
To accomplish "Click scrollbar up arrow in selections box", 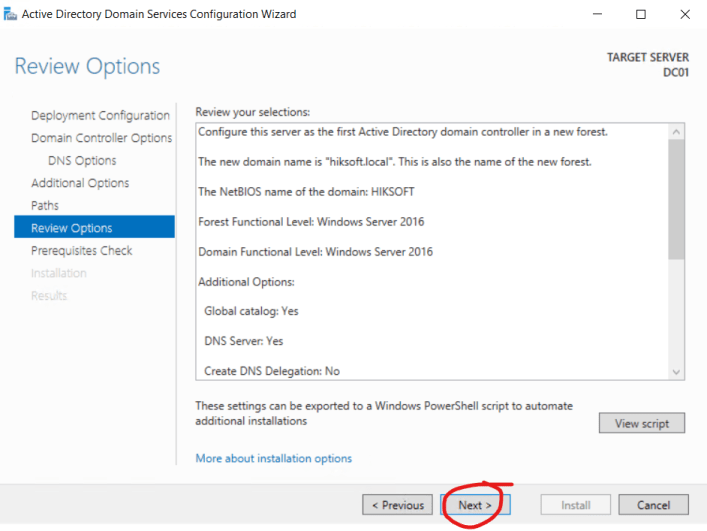I will pos(676,132).
